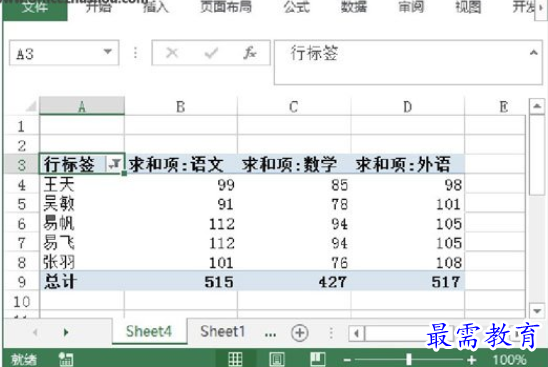Click the previous sheet navigation arrow
Viewport: 548px width, 367px height.
(x=35, y=332)
